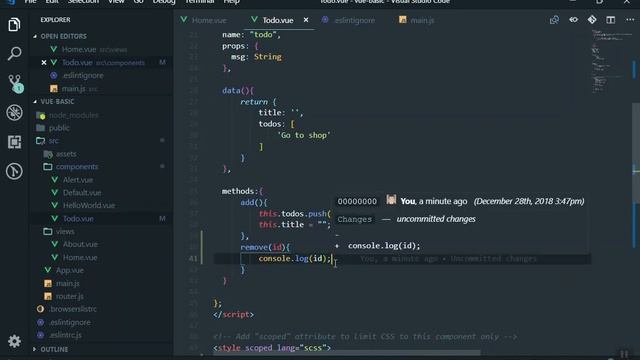Open the Extensions view in activity bar
640x360 pixels.
click(14, 142)
